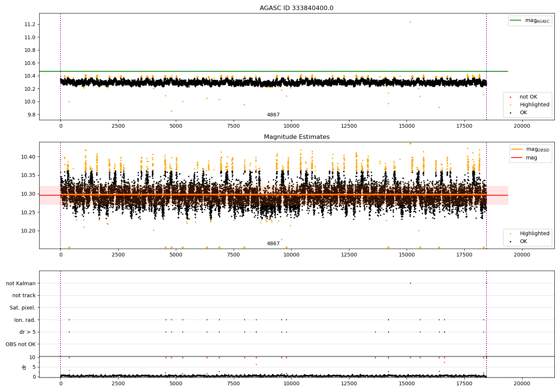Image resolution: width=560 pixels, height=392 pixels.
Task: Click the single data point in 'not Kalman' row
Action: 410,283
